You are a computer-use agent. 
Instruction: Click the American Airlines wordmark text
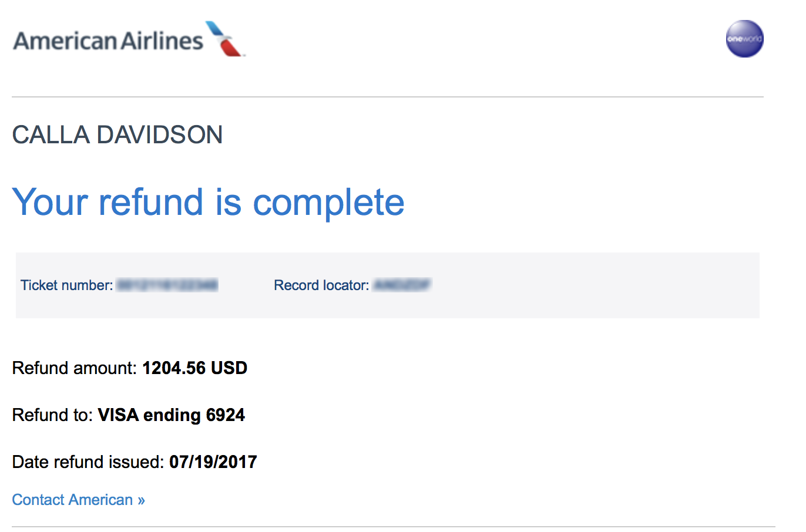[108, 41]
